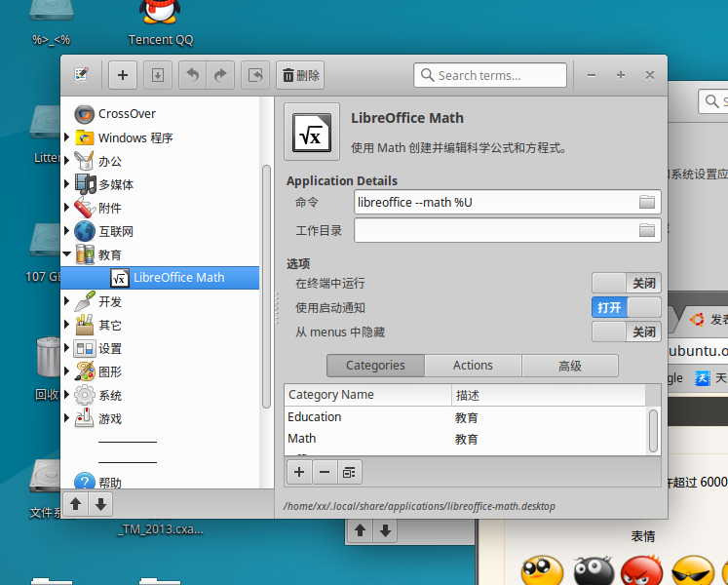The height and width of the screenshot is (585, 728).
Task: Delete launcher with 删除 button
Action: click(x=300, y=75)
